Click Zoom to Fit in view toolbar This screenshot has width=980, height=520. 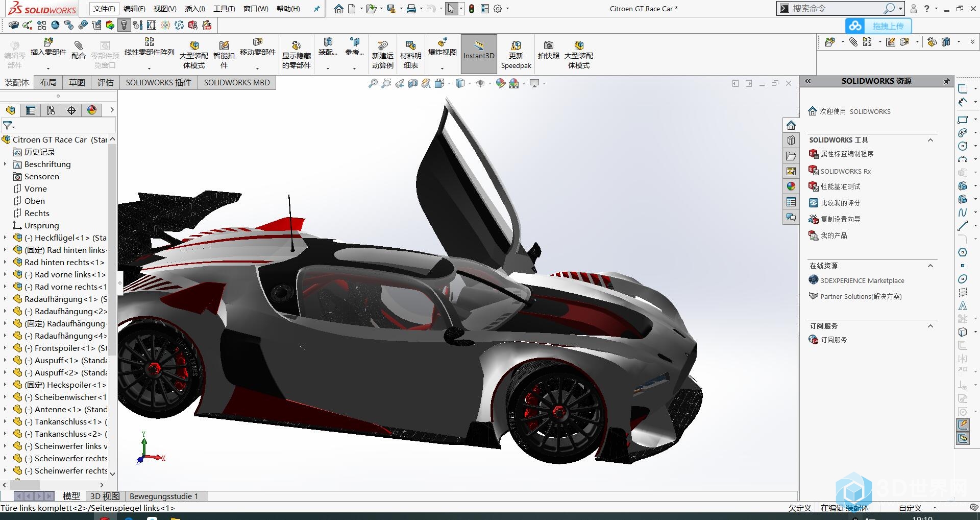pos(373,83)
